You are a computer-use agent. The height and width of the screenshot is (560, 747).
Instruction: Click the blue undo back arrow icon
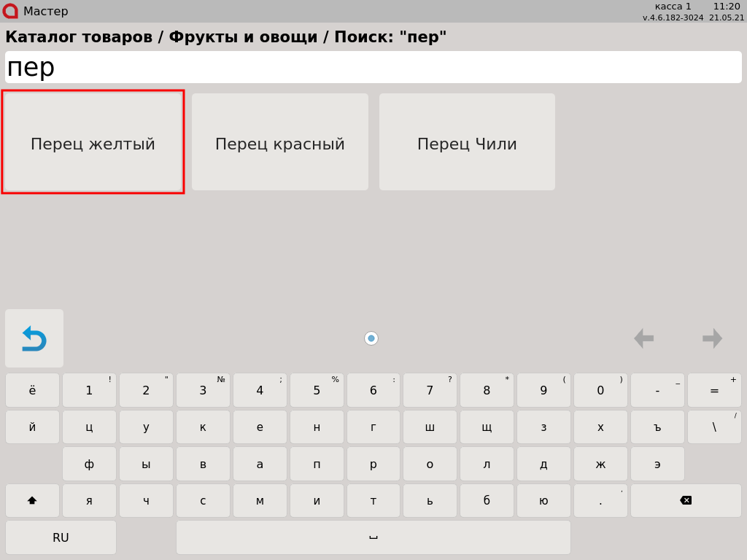[x=34, y=338]
